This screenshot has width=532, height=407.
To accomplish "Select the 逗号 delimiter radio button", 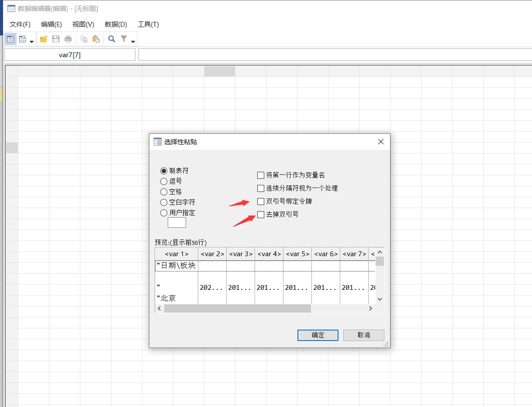I will click(x=164, y=181).
